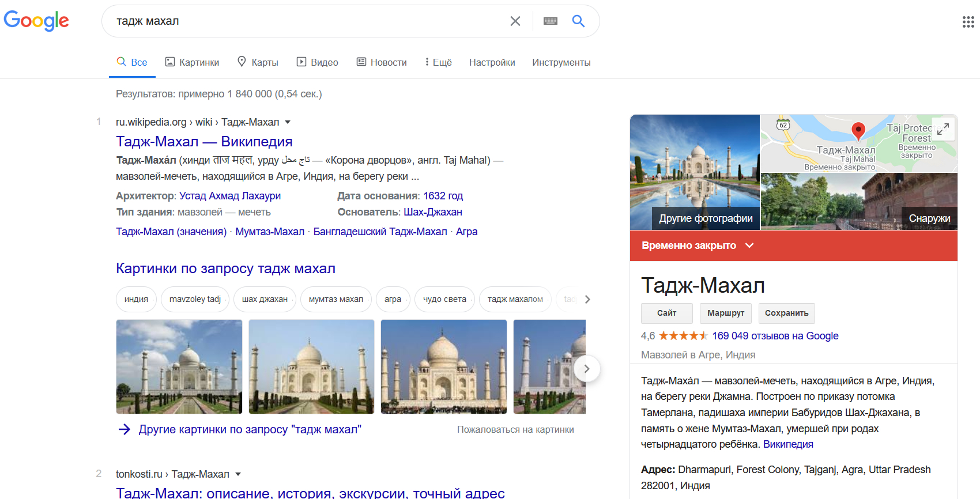Open Тадж-Махал — Википедия result

[204, 142]
